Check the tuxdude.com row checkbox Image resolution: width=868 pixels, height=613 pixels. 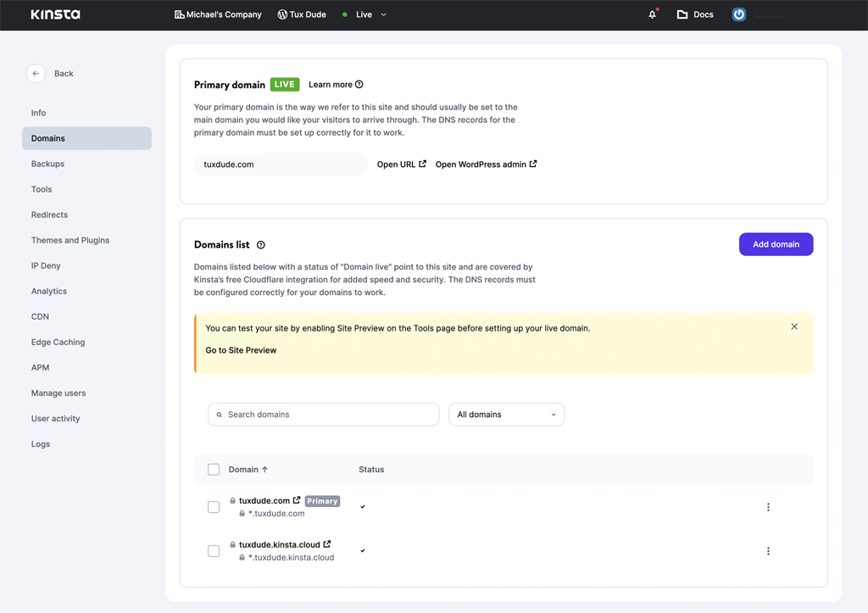214,507
